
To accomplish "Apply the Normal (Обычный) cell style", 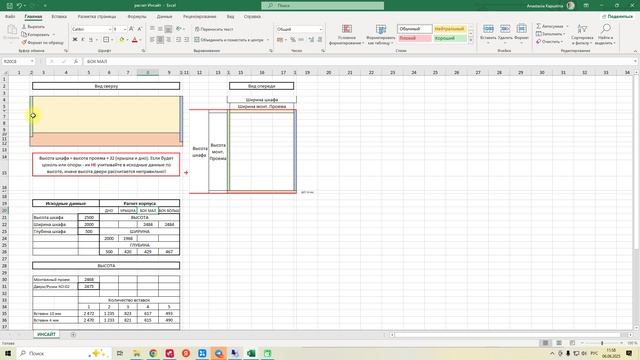I will (x=414, y=29).
